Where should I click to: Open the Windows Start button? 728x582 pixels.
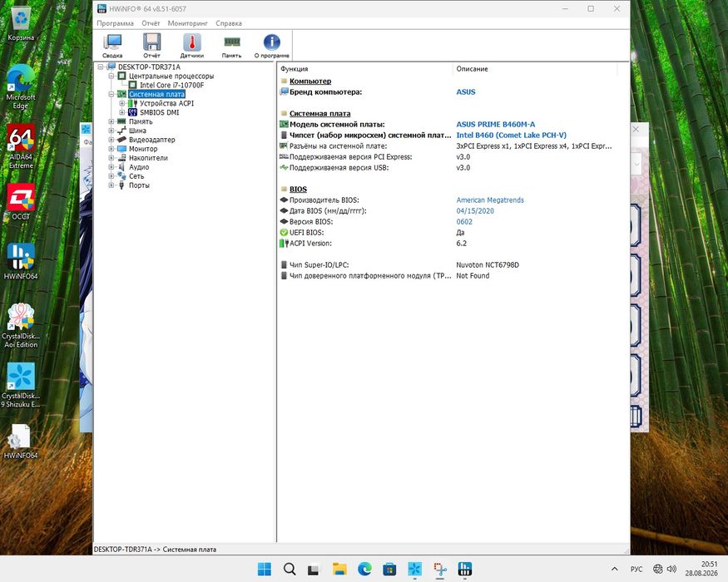click(x=265, y=569)
